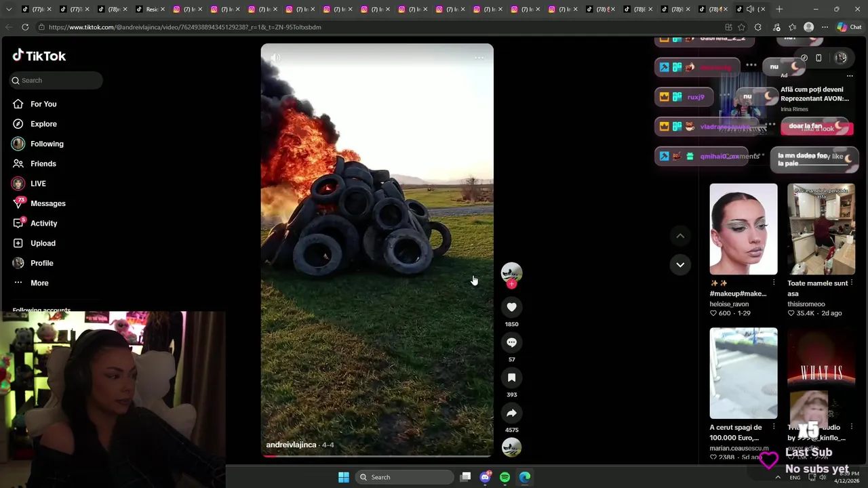Bookmark the video with the favorites icon

point(511,378)
